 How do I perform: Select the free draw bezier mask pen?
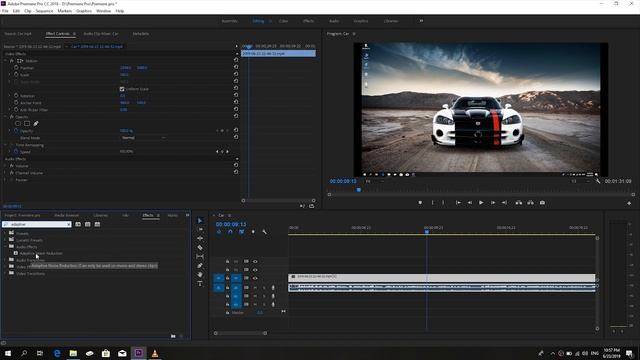(36, 123)
